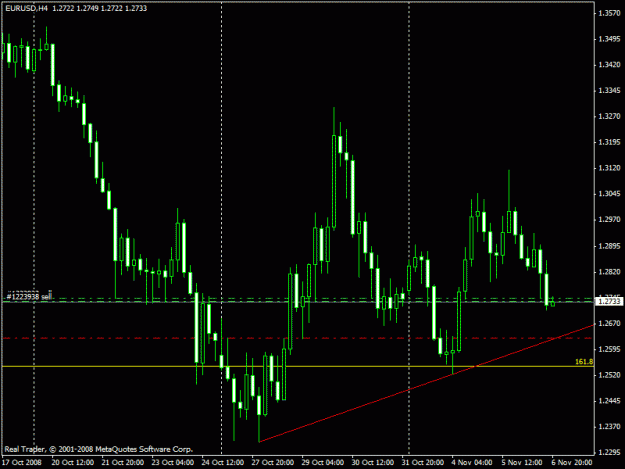Click the 1.2970 price axis label
Viewport: 625px width, 469px height.
609,220
